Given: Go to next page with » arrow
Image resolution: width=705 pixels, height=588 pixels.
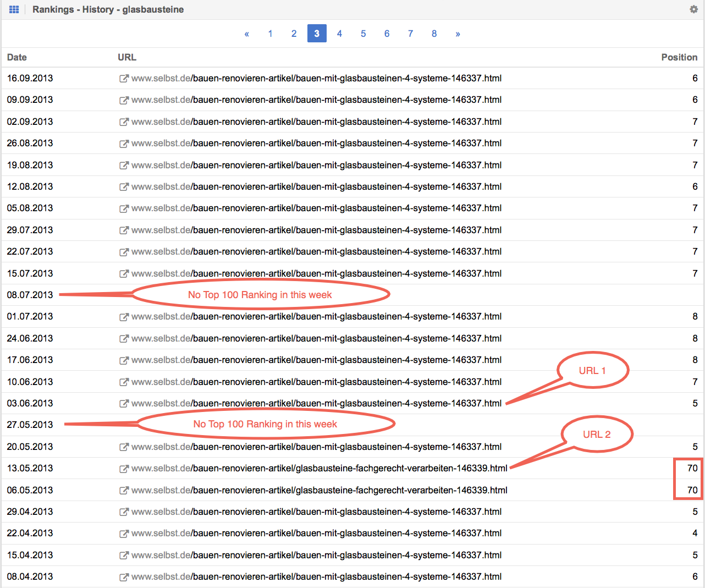Looking at the screenshot, I should coord(458,34).
